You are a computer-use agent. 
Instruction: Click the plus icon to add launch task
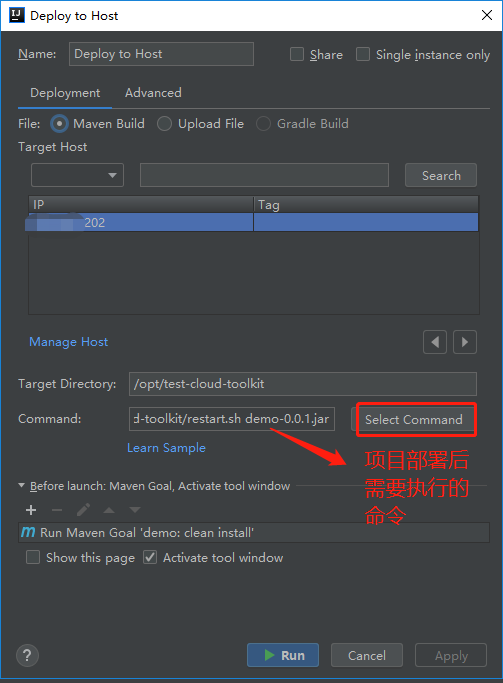[31, 510]
